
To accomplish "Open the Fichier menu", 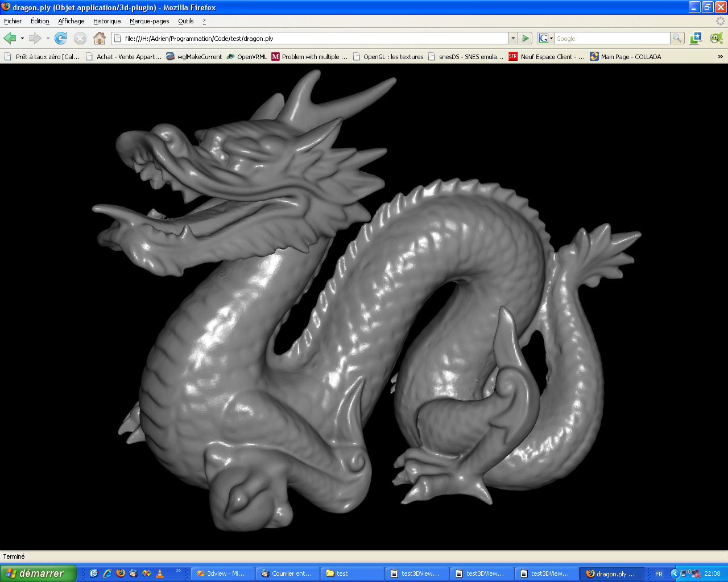I will pos(13,21).
